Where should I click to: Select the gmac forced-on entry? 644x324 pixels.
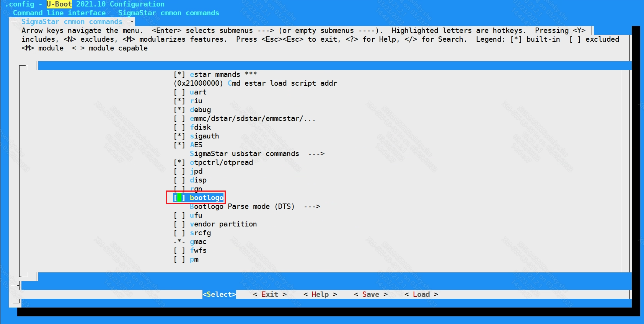click(x=190, y=242)
